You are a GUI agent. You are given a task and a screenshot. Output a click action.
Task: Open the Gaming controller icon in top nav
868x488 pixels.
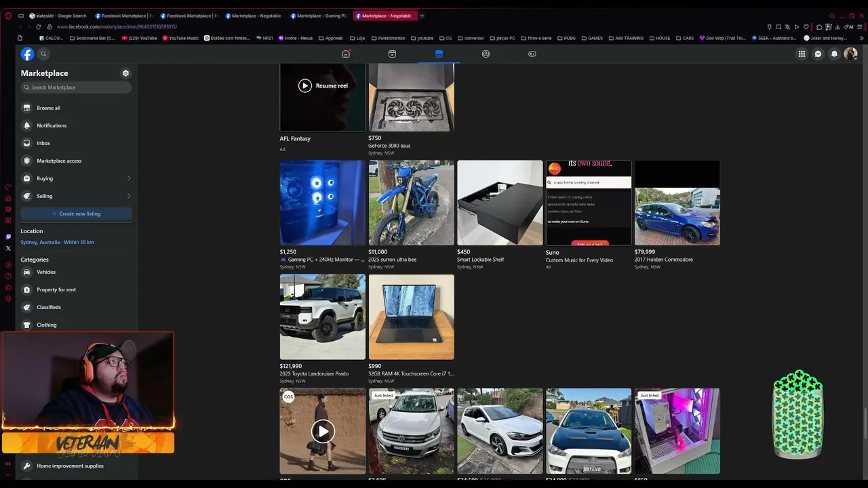532,54
